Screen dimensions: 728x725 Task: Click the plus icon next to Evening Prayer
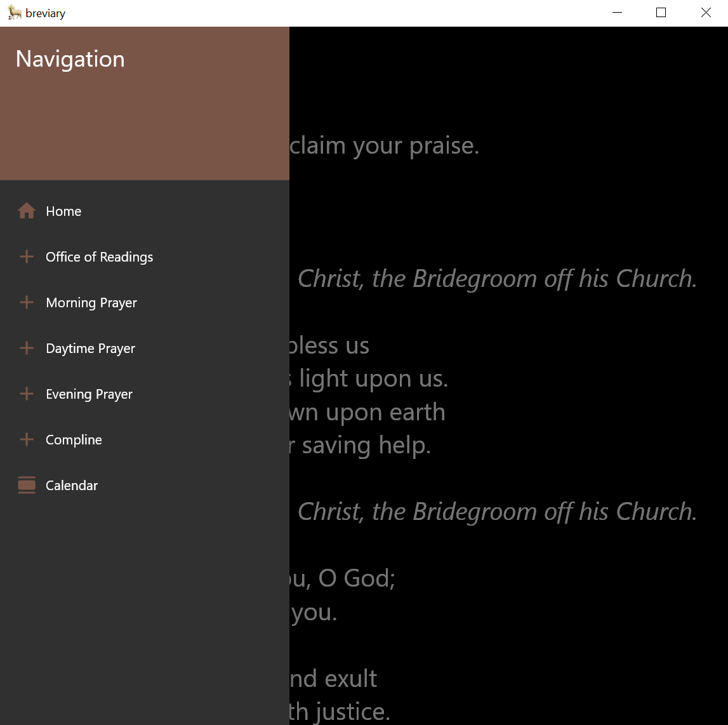(26, 394)
